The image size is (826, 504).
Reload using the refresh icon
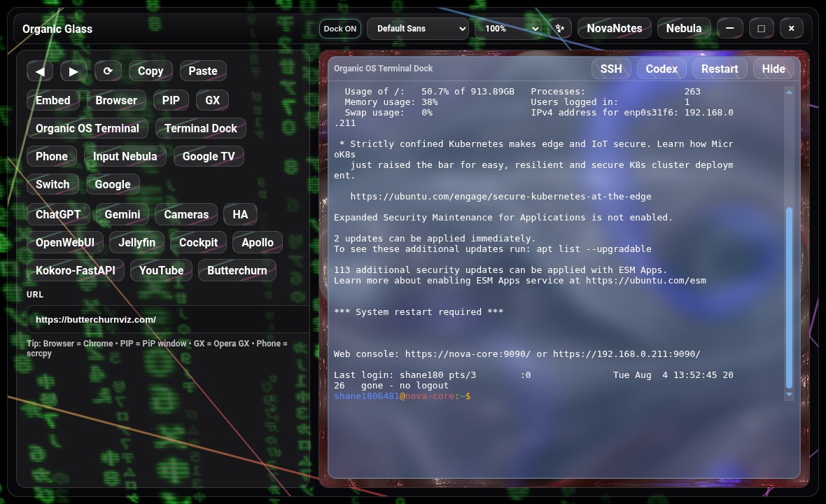tap(108, 71)
